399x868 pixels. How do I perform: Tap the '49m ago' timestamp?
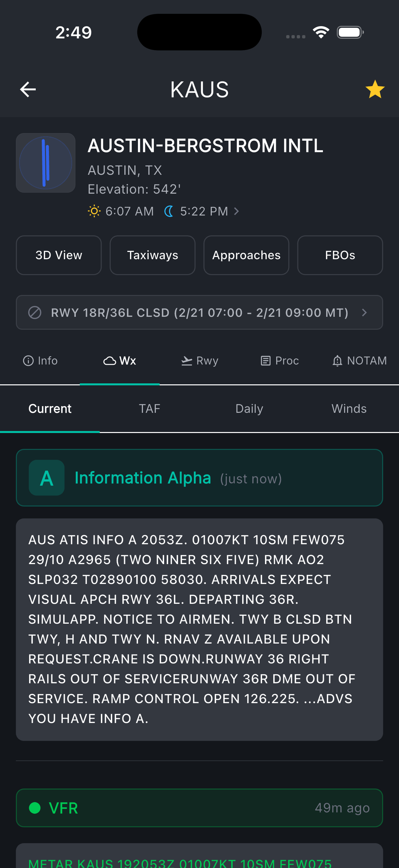342,808
